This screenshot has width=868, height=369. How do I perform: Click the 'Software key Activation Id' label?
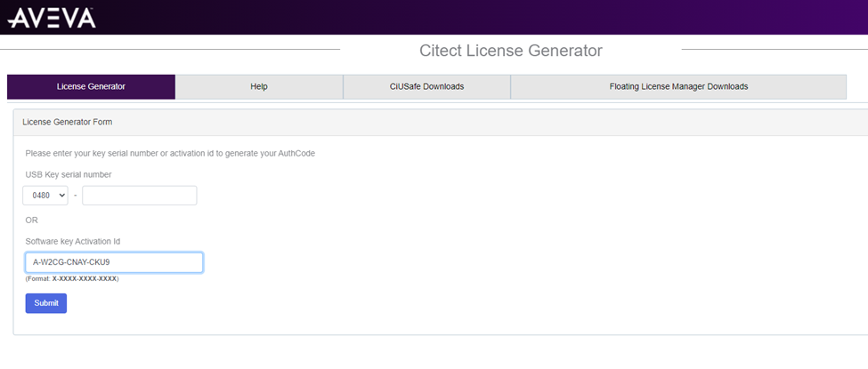(x=73, y=242)
